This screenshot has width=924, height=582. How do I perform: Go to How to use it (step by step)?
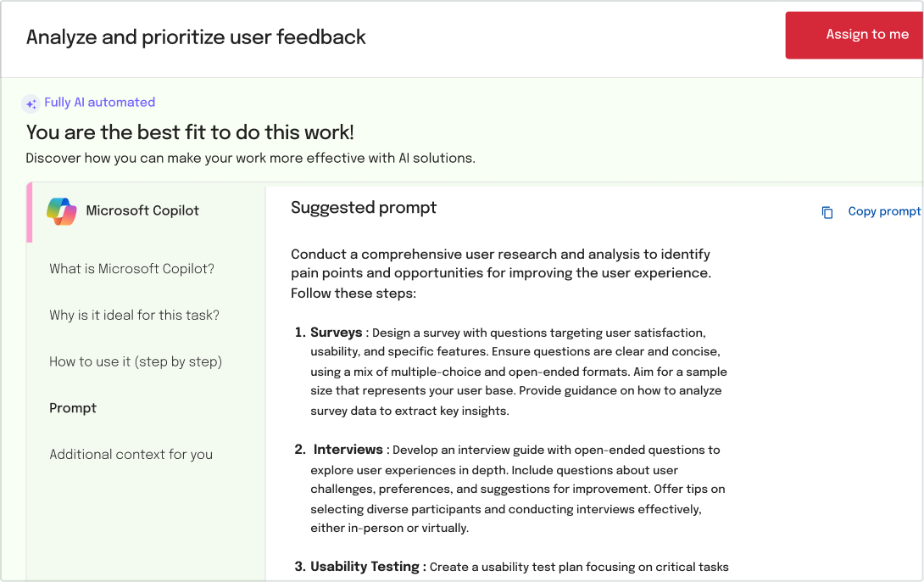pos(136,361)
